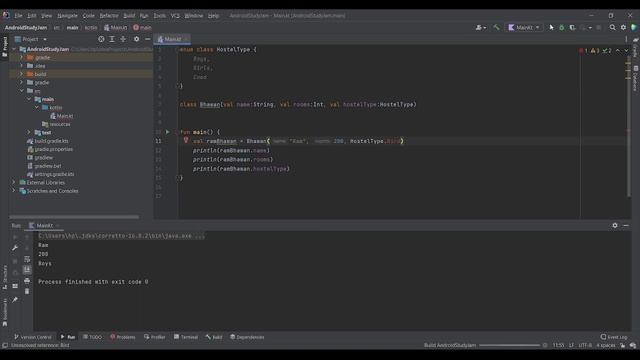The image size is (640, 360).
Task: Click the UTF-8 encoding in status bar
Action: tap(585, 345)
